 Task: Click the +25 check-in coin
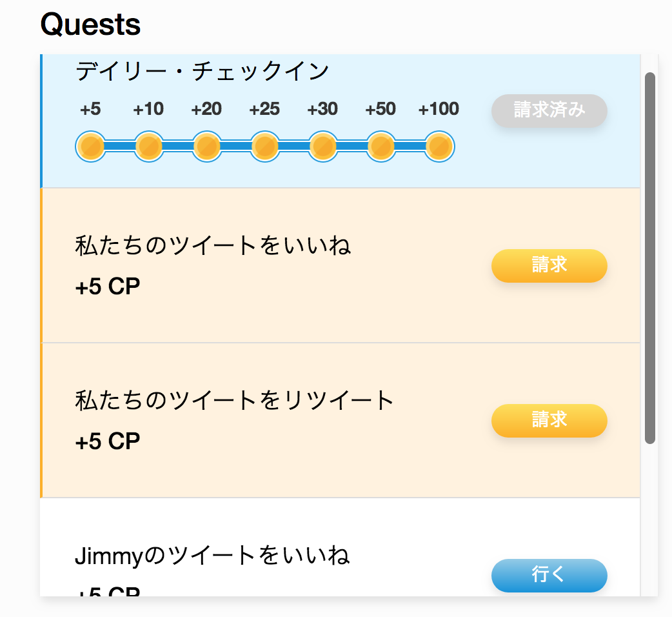point(264,147)
